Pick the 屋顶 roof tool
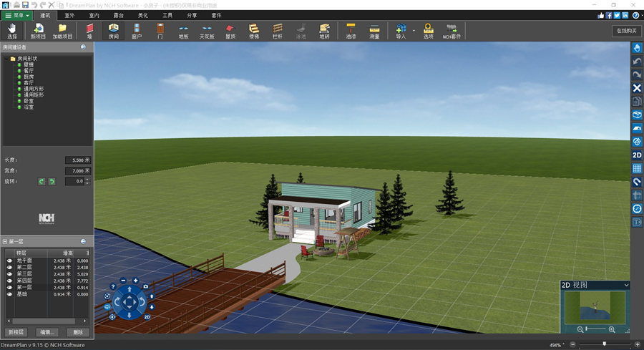644x350 pixels. 230,31
